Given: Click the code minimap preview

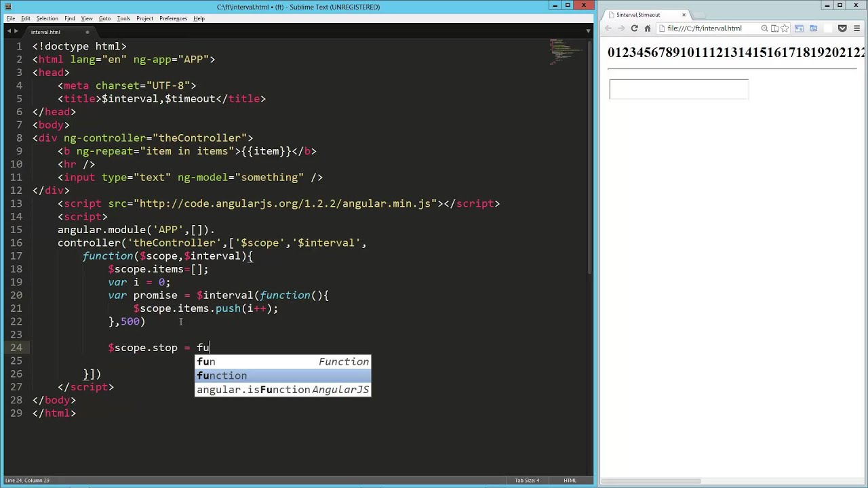Looking at the screenshot, I should coord(566,52).
